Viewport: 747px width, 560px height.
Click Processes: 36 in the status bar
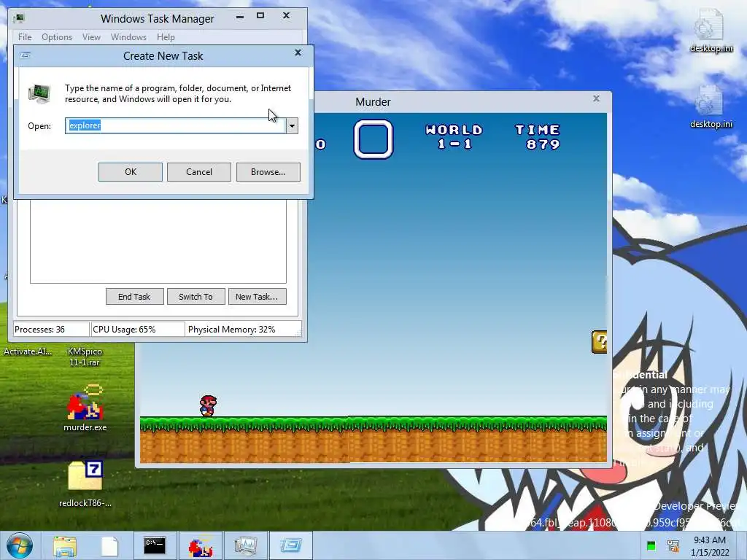point(50,330)
